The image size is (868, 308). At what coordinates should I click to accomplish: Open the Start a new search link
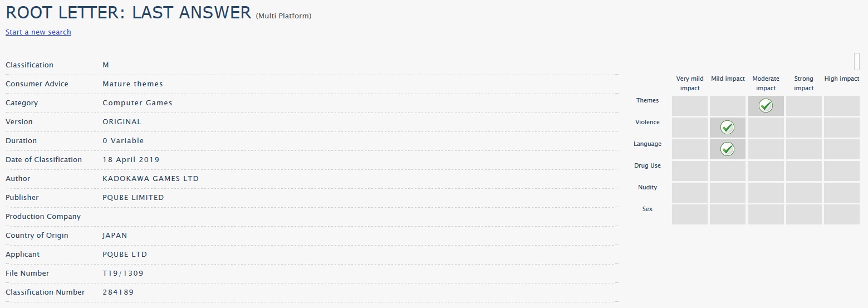[x=38, y=32]
